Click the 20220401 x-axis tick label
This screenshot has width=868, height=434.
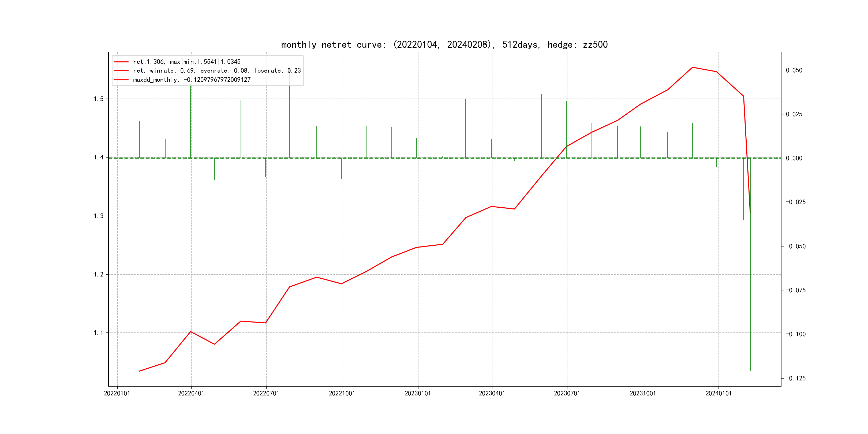point(191,394)
